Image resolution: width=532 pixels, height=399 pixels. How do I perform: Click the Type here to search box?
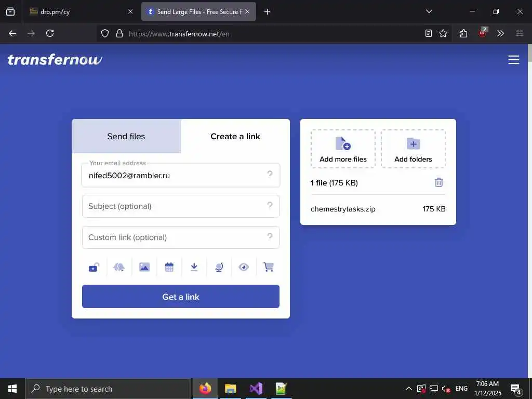tap(108, 389)
